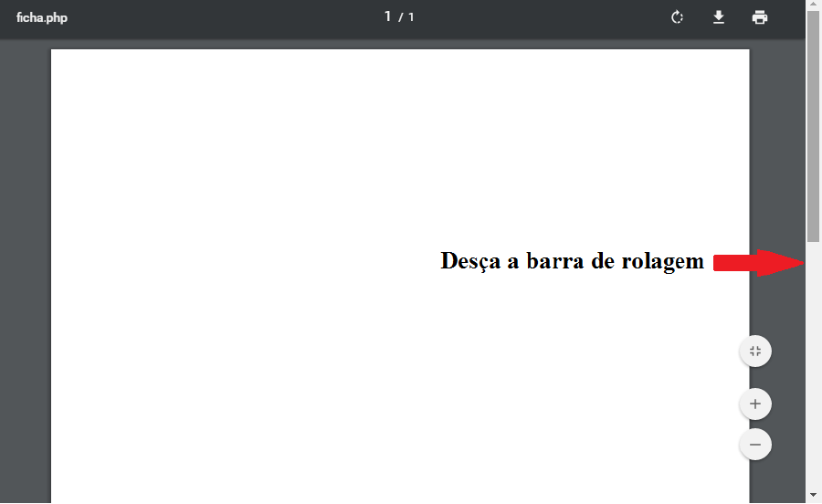This screenshot has height=504, width=822.
Task: Click the scrollbar track below the thumb
Action: (813, 365)
